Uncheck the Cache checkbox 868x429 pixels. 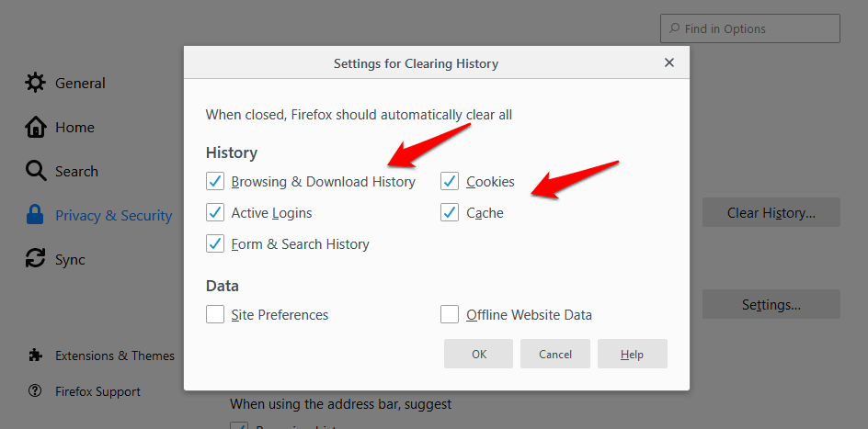click(450, 212)
